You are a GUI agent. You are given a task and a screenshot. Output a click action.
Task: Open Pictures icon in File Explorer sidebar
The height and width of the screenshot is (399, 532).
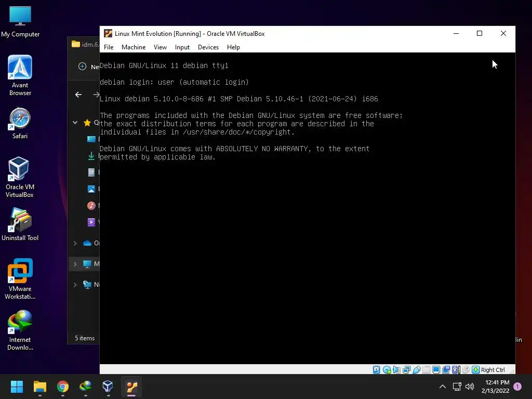coord(91,189)
